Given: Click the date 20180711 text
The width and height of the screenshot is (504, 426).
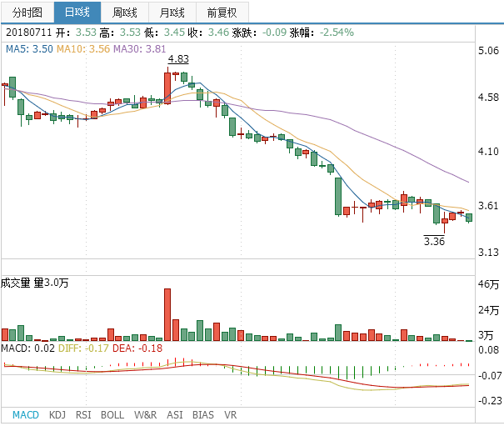Looking at the screenshot, I should point(29,33).
